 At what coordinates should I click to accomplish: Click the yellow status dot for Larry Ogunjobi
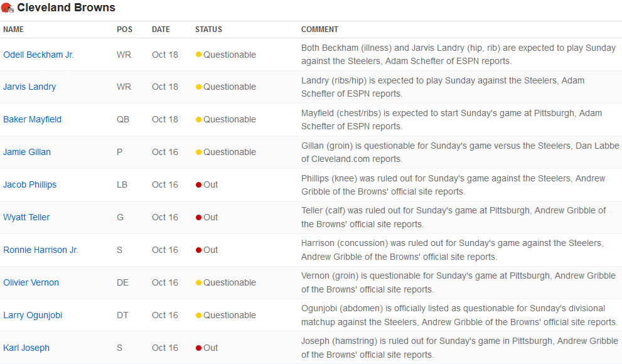199,315
